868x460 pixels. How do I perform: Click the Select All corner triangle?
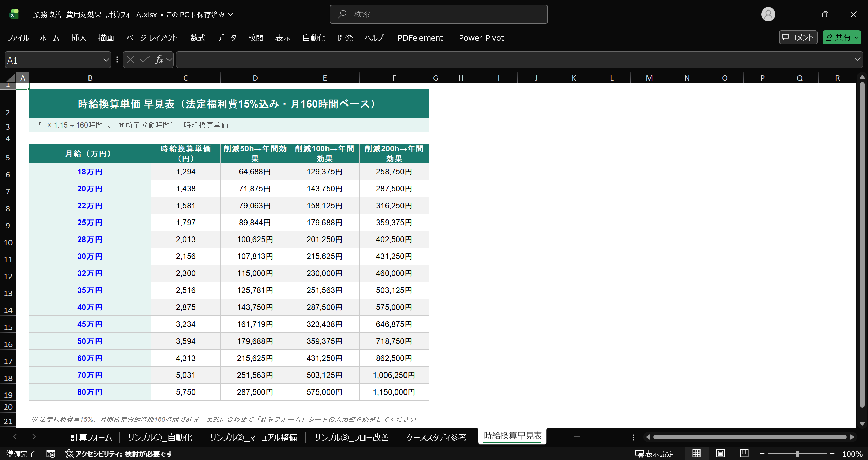(11, 78)
